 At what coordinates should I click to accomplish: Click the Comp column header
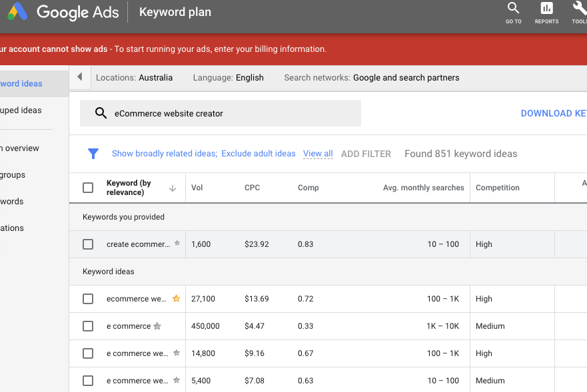click(x=308, y=188)
